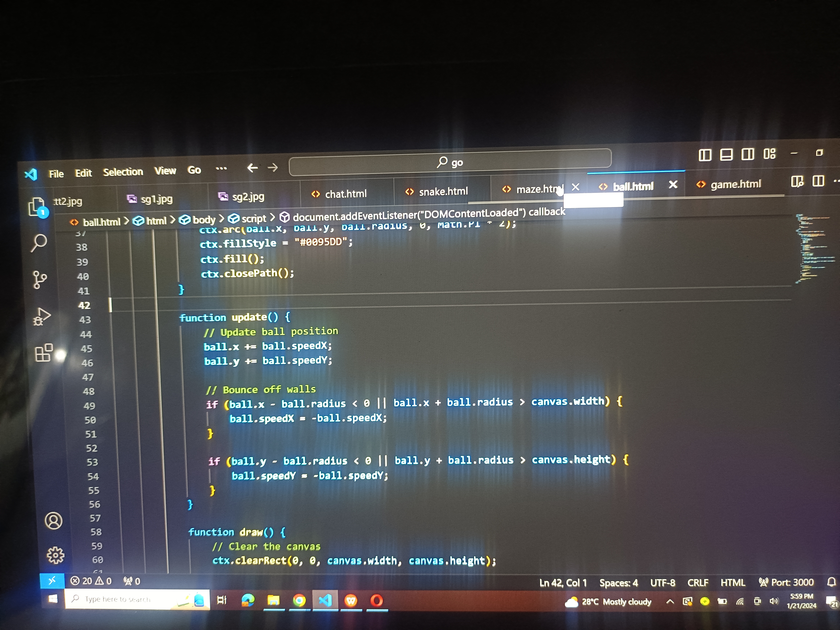Open the Accounts icon in activity bar

54,521
